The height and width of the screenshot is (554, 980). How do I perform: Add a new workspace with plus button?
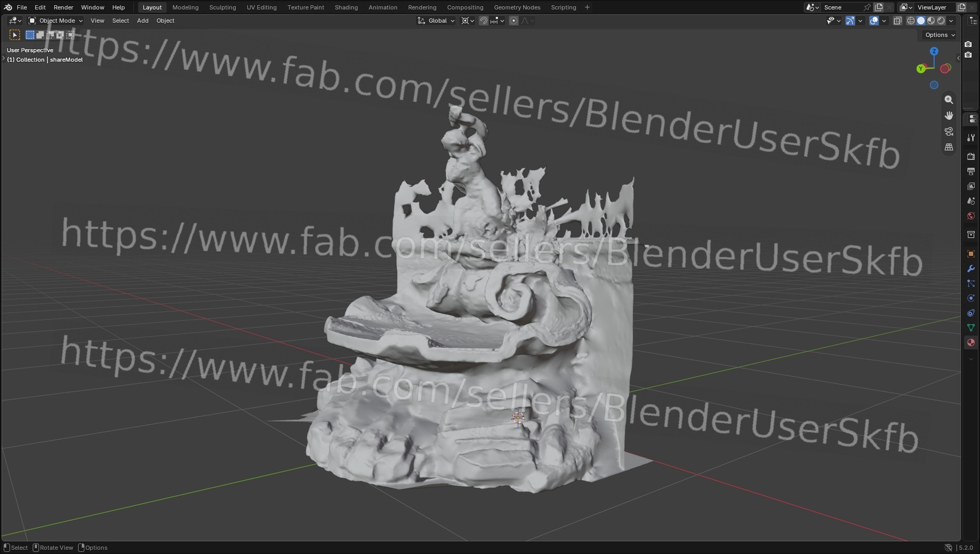coord(587,7)
